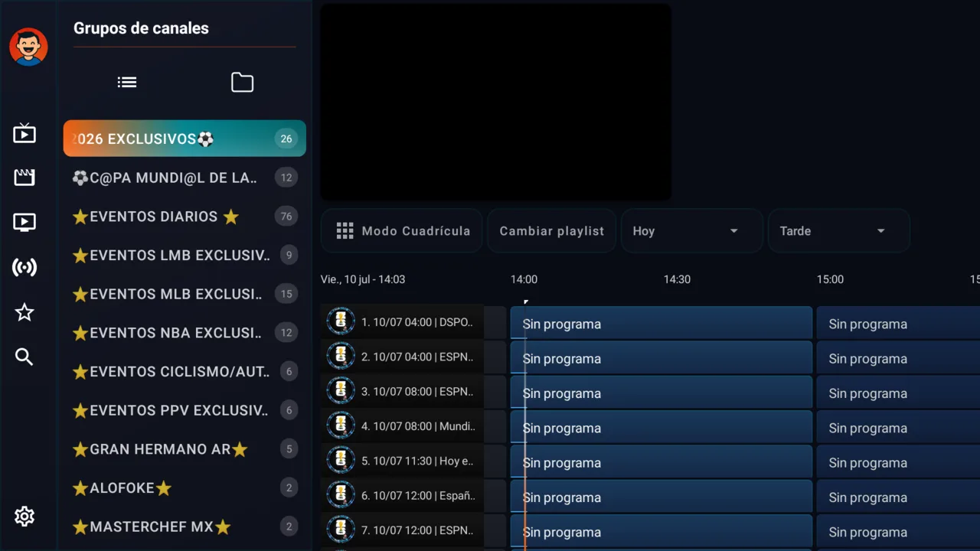
Task: Click the Vie., 10 jul - 14:03 date label
Action: pyautogui.click(x=363, y=279)
